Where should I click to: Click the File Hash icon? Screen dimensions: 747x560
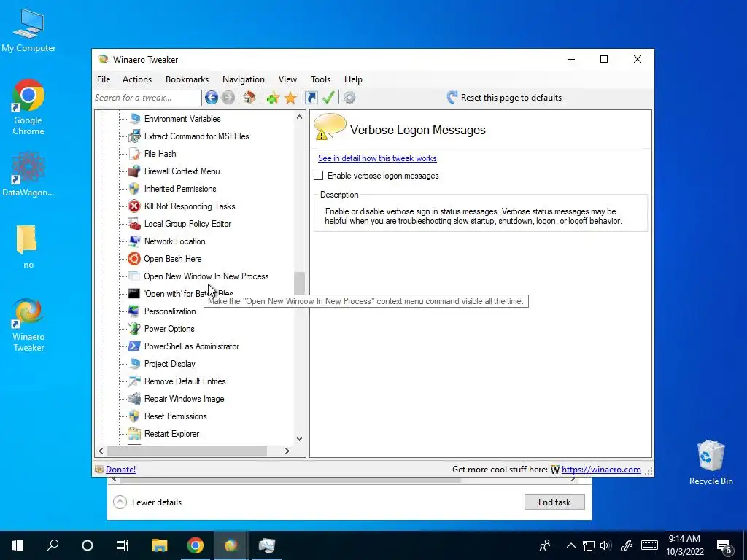(x=135, y=154)
